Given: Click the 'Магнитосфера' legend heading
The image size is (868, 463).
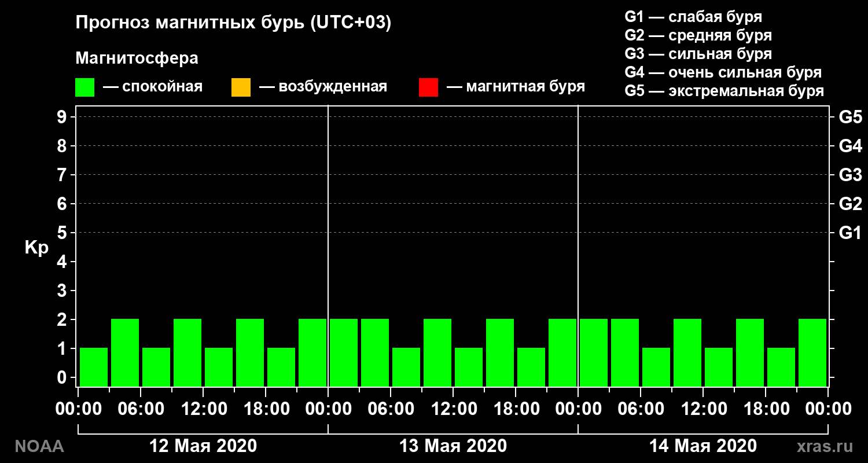Looking at the screenshot, I should [137, 59].
